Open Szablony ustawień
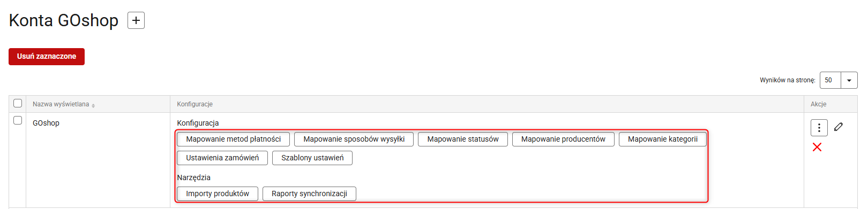The width and height of the screenshot is (868, 209). click(x=312, y=158)
